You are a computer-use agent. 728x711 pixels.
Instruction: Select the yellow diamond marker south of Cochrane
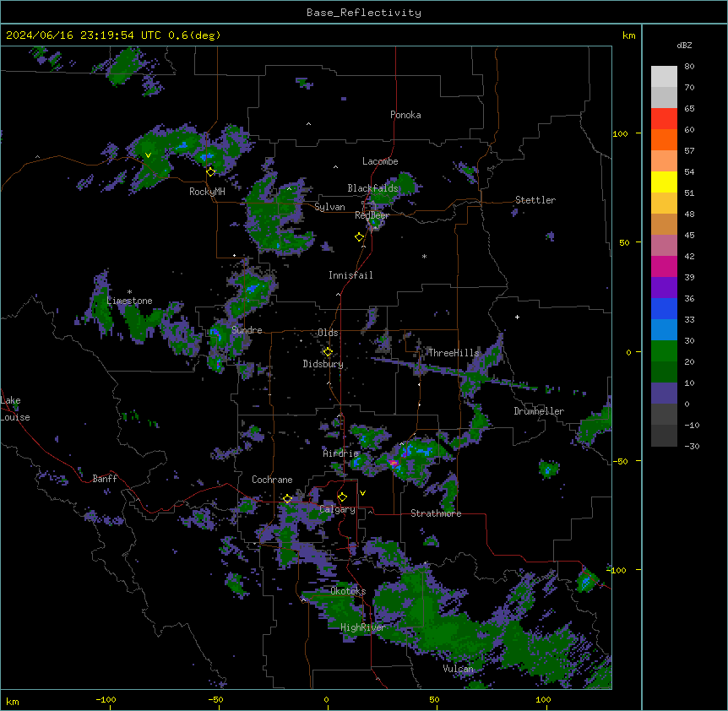(287, 498)
